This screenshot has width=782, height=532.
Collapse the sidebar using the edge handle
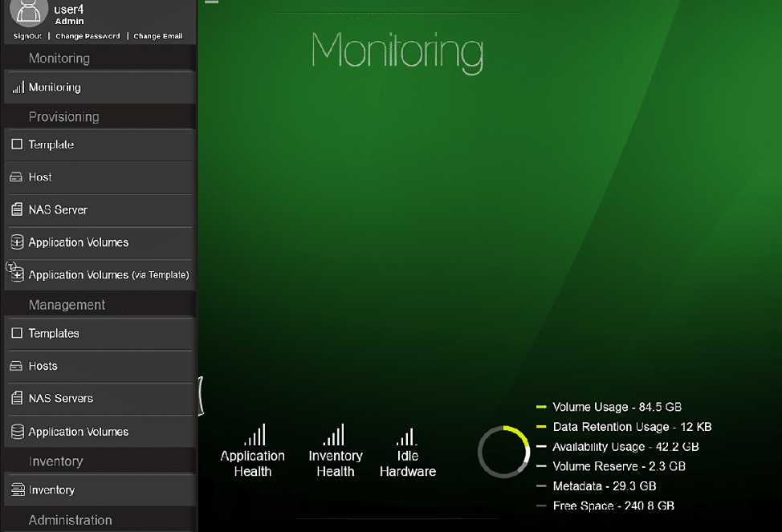pyautogui.click(x=201, y=396)
